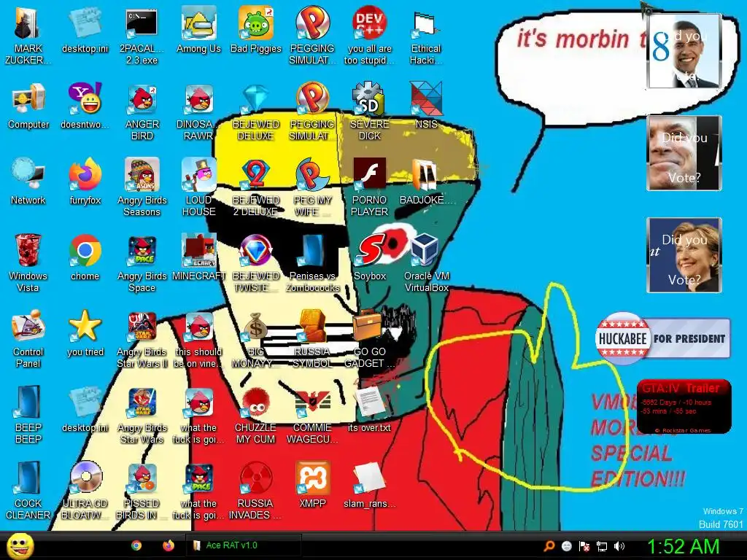Click the 1:52 AM taskbar clock
Screen dimensions: 747x560
pos(683,547)
